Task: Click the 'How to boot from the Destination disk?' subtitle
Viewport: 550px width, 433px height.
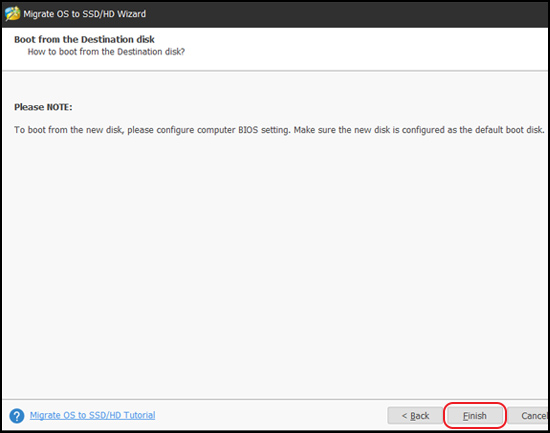Action: pos(106,52)
